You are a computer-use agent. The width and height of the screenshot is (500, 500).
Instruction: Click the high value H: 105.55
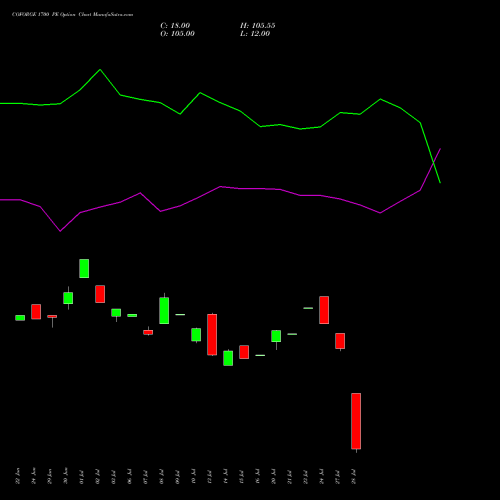click(257, 25)
